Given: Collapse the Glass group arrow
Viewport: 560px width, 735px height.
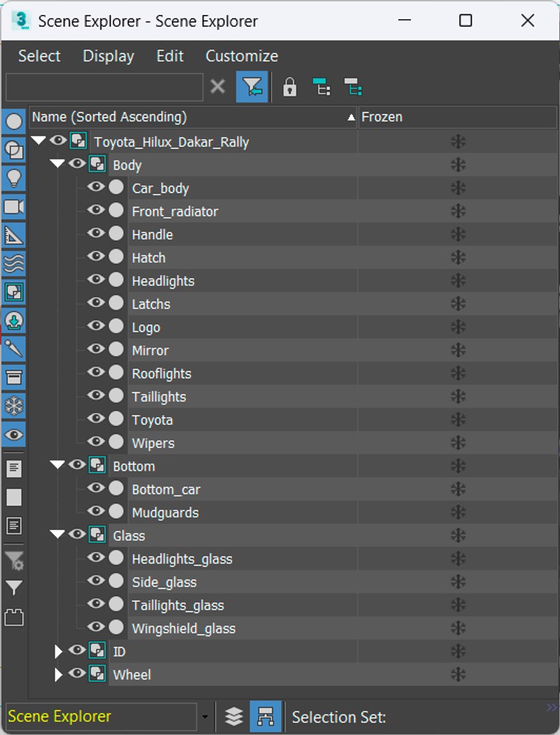Looking at the screenshot, I should [x=57, y=534].
